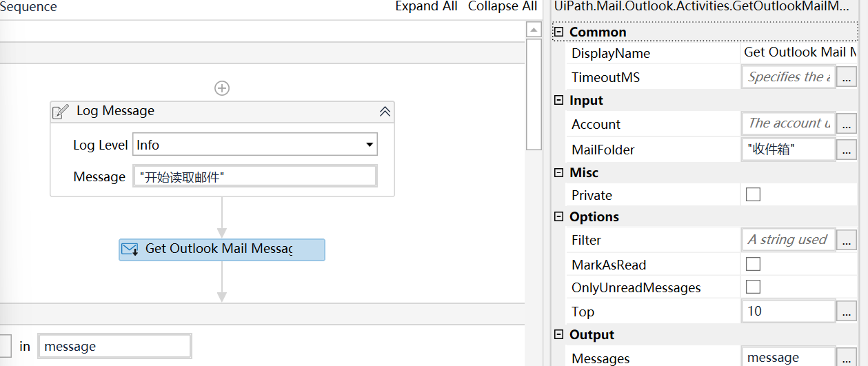Collapse the Input property section
The height and width of the screenshot is (366, 868).
(x=559, y=101)
